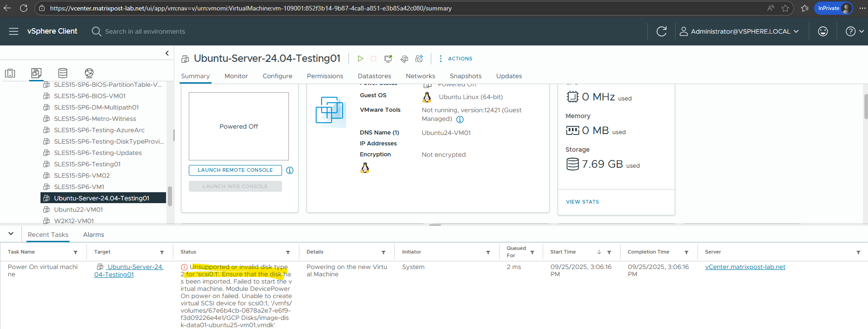The height and width of the screenshot is (329, 868).
Task: Open the Snapshots tab
Action: (465, 76)
